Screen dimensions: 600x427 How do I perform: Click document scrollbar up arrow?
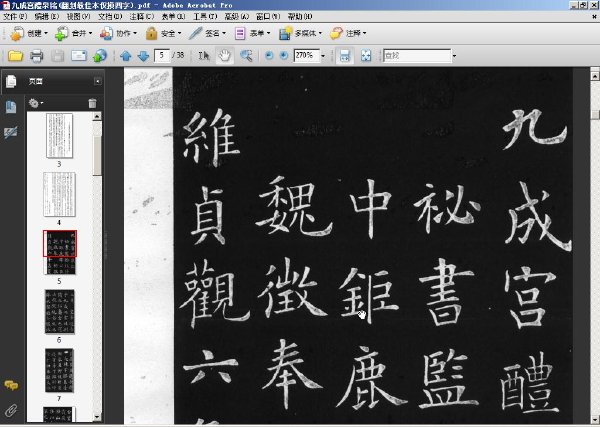[595, 77]
